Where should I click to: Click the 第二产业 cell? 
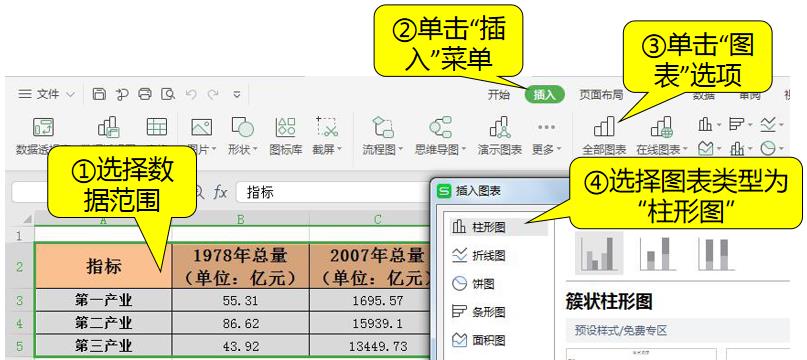click(x=103, y=323)
